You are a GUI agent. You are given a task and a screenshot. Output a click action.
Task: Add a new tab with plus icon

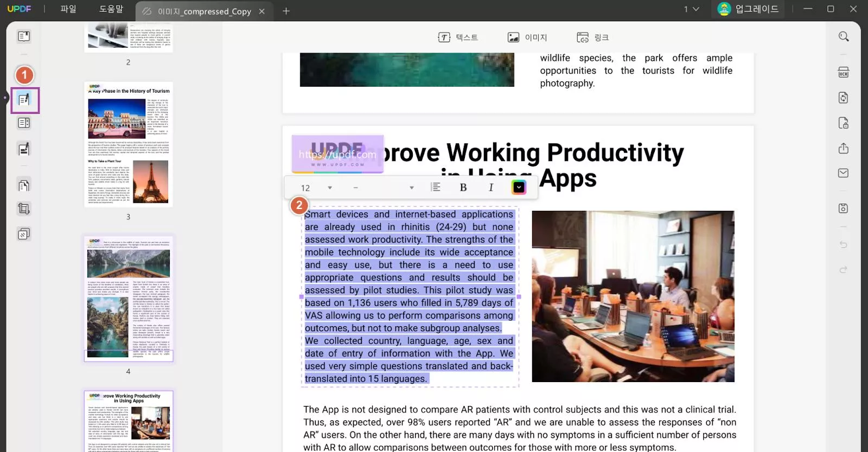click(x=286, y=11)
